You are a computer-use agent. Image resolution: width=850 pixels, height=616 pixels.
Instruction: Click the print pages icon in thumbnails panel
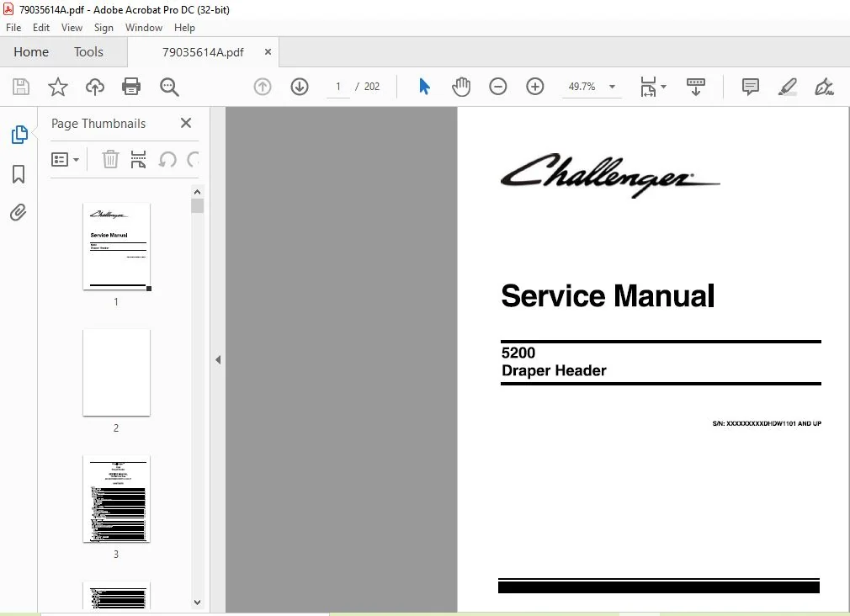[138, 159]
